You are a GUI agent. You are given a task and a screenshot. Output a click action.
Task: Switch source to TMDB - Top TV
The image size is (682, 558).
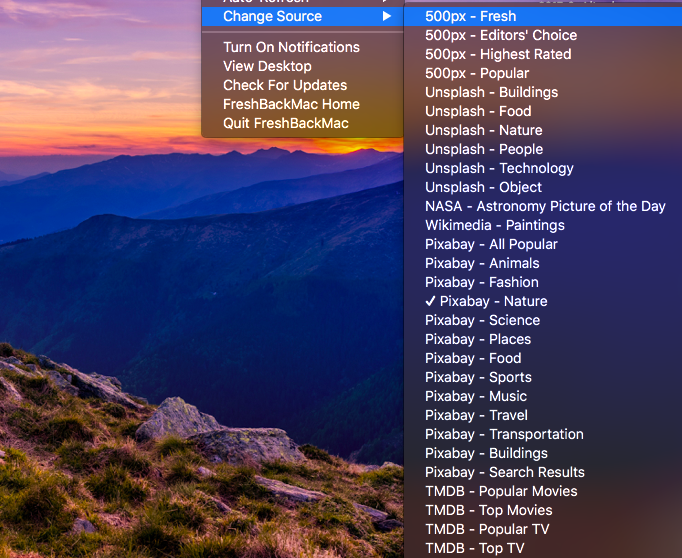pyautogui.click(x=474, y=548)
